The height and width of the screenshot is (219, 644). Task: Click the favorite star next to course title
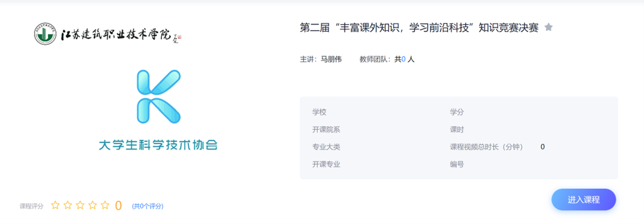point(548,27)
